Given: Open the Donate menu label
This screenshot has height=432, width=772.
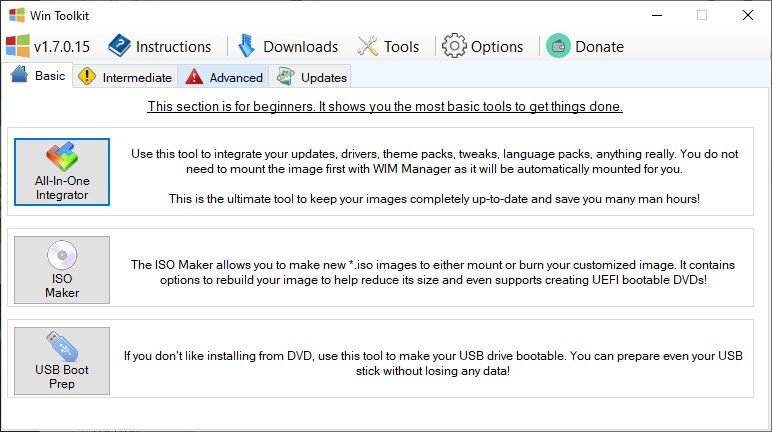Looking at the screenshot, I should point(599,47).
